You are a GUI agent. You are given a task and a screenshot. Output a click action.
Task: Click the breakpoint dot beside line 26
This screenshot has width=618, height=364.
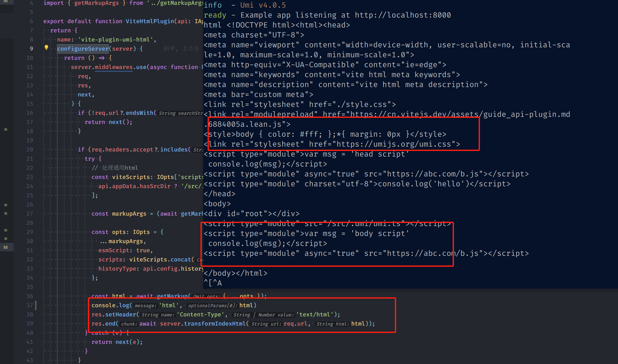pyautogui.click(x=6, y=205)
